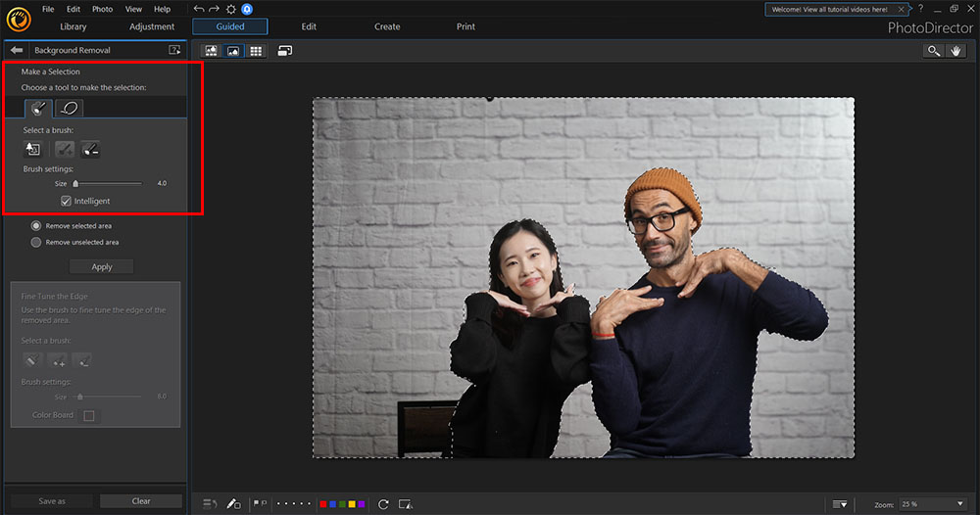Open Background Removal tutorial help icon
The image size is (980, 515).
pos(174,50)
